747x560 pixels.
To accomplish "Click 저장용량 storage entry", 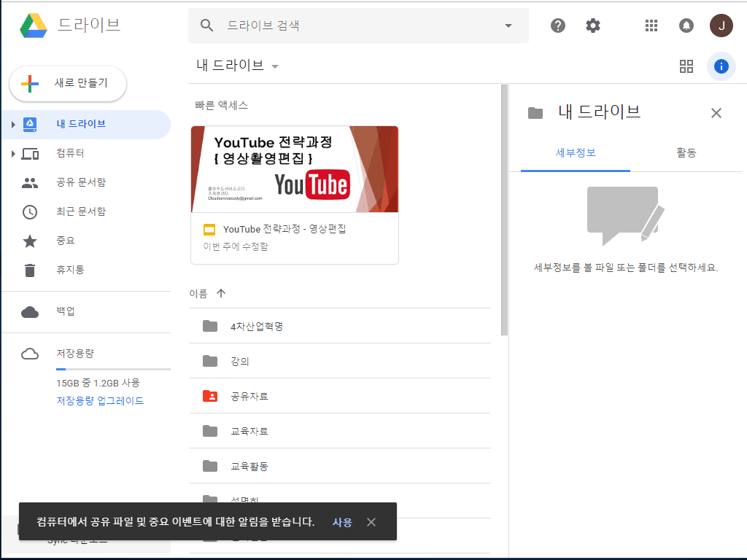I will pos(75,354).
